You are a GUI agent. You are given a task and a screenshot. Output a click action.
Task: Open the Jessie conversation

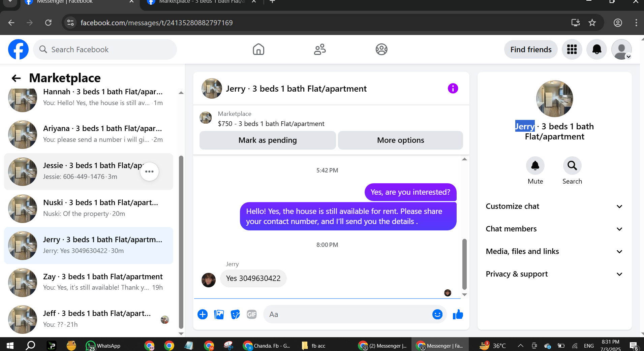pyautogui.click(x=88, y=171)
